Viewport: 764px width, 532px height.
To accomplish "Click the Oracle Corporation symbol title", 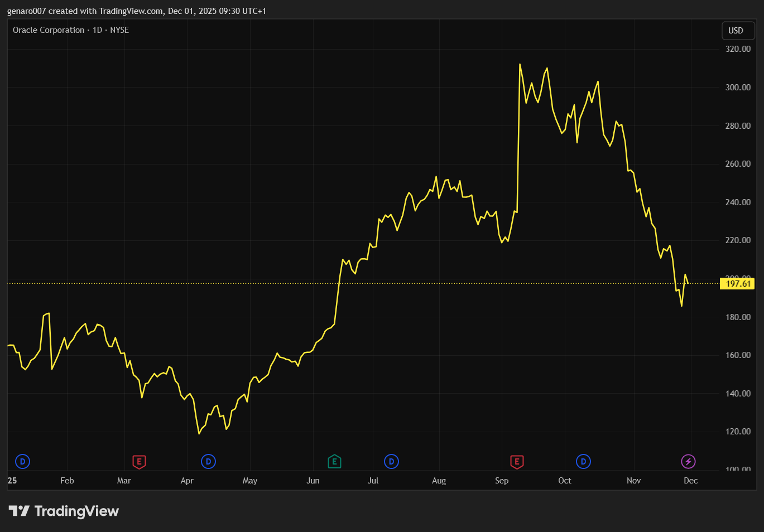I will 49,30.
